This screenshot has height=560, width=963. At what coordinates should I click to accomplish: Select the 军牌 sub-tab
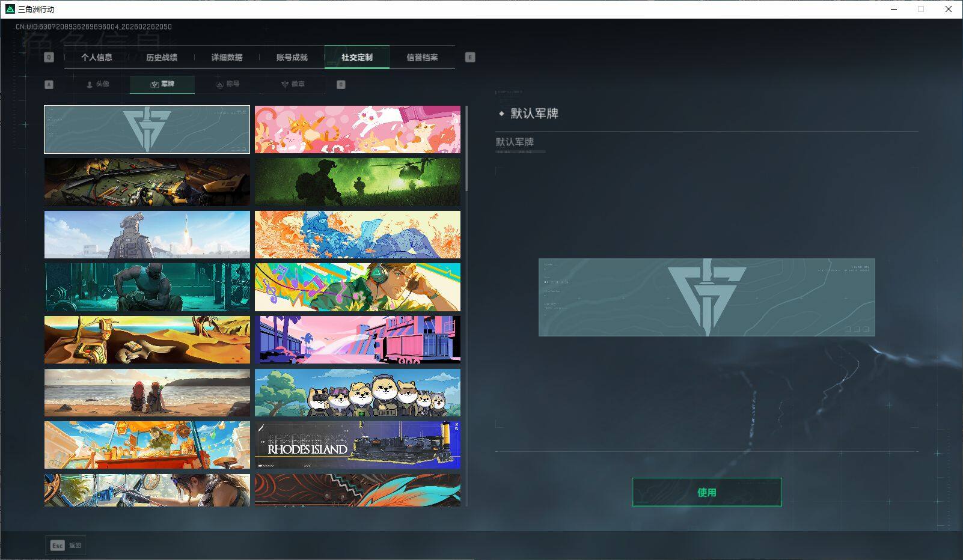pyautogui.click(x=162, y=84)
